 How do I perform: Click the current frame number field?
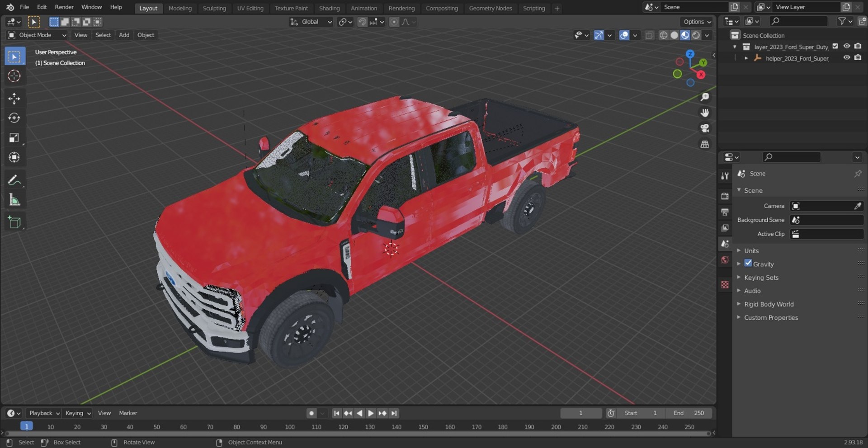581,413
